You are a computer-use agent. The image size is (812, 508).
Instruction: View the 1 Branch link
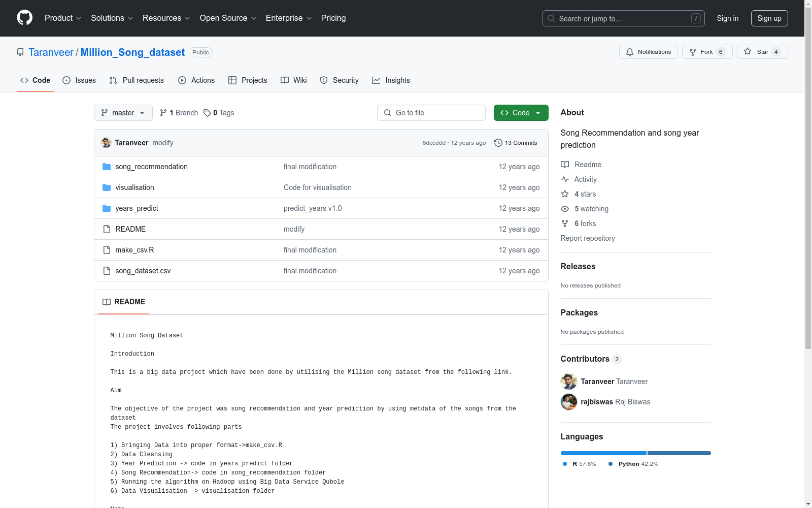[x=179, y=113]
